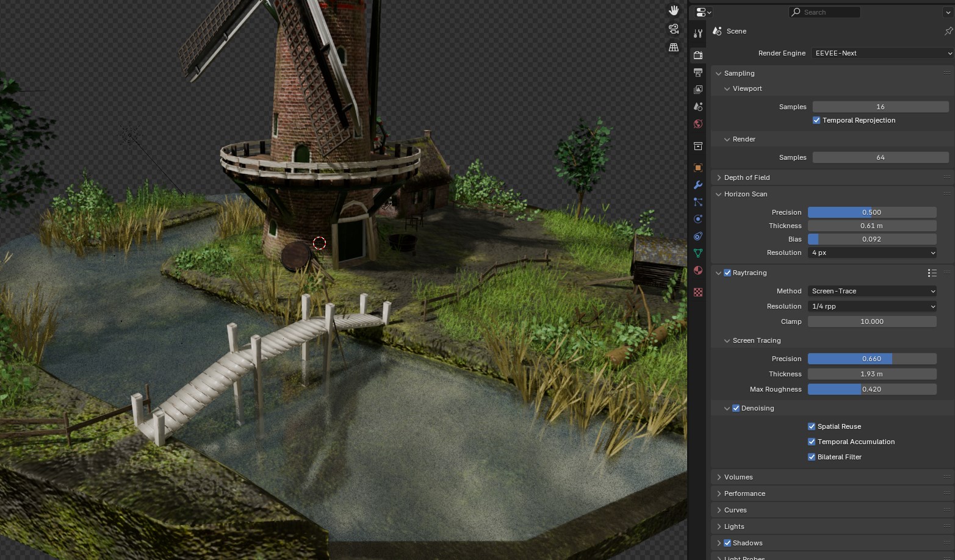The image size is (955, 560).
Task: Open the Object properties tab
Action: coord(698,167)
